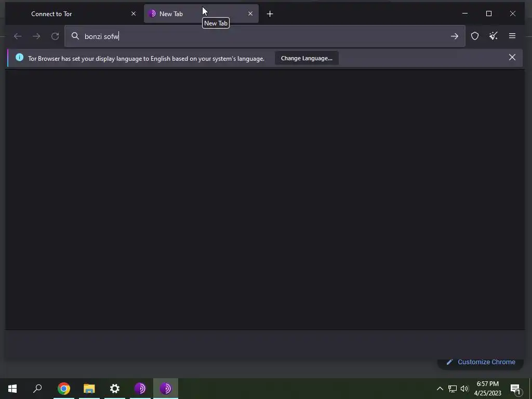This screenshot has width=532, height=399.
Task: Select the New Tab tab
Action: click(201, 14)
